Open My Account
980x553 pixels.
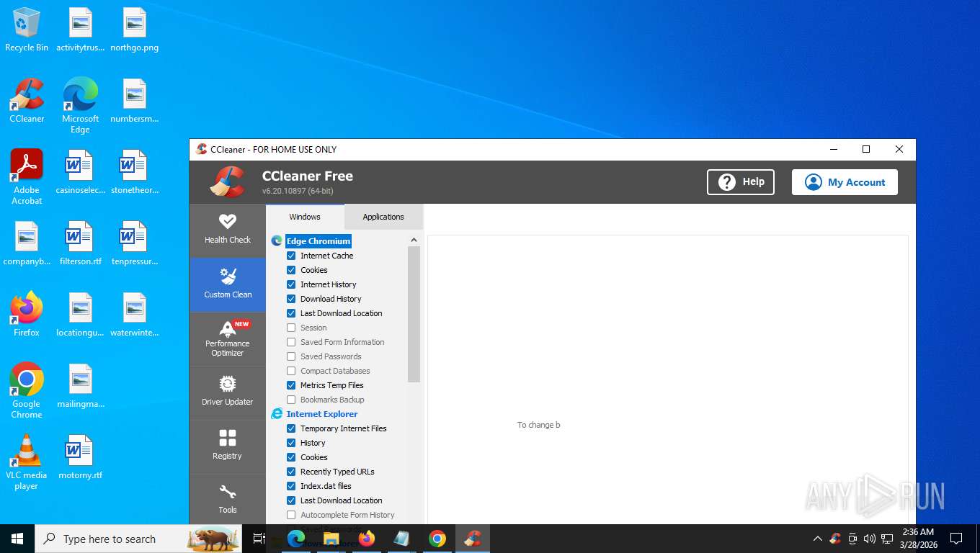845,182
